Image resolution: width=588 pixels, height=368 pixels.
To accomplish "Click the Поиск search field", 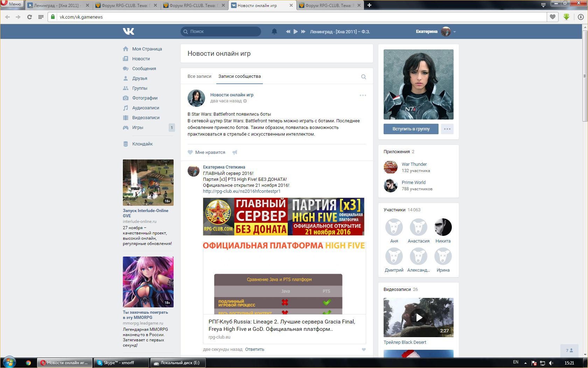I will click(x=224, y=32).
